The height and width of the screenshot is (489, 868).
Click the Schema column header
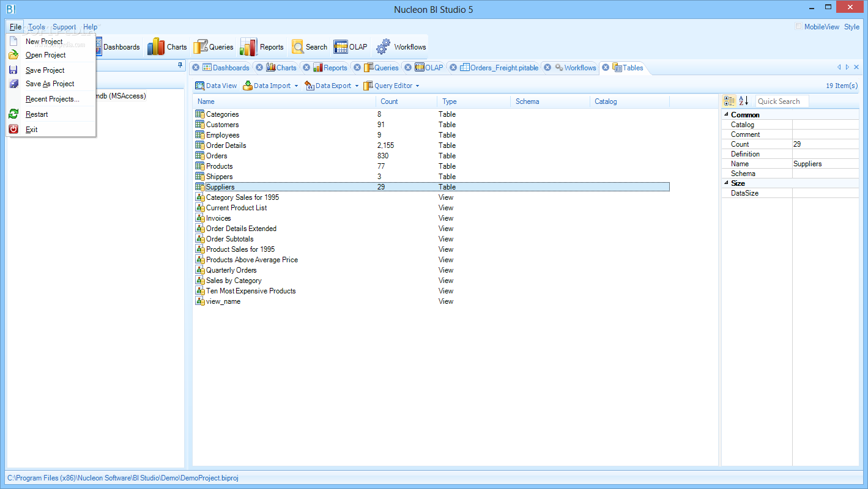551,101
